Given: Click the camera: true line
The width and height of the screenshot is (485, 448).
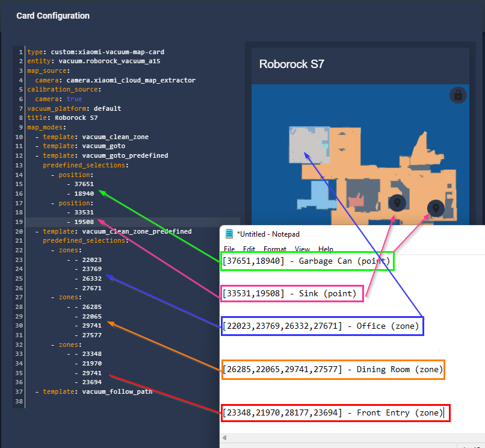Looking at the screenshot, I should (58, 99).
